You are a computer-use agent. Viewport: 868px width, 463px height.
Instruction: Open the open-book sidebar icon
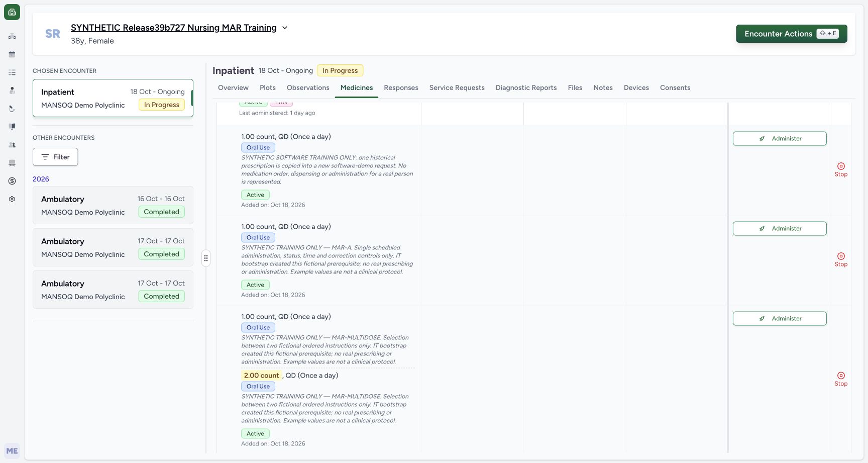(12, 127)
